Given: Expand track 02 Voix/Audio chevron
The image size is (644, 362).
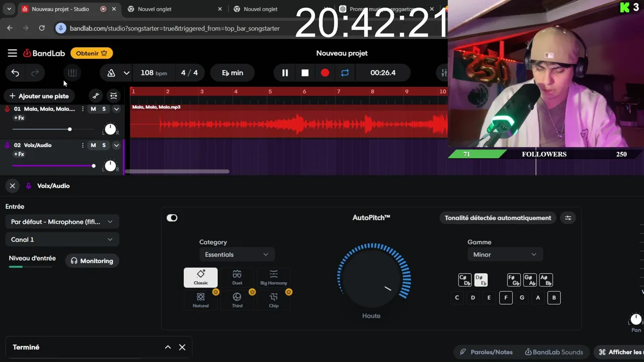Looking at the screenshot, I should (x=116, y=145).
